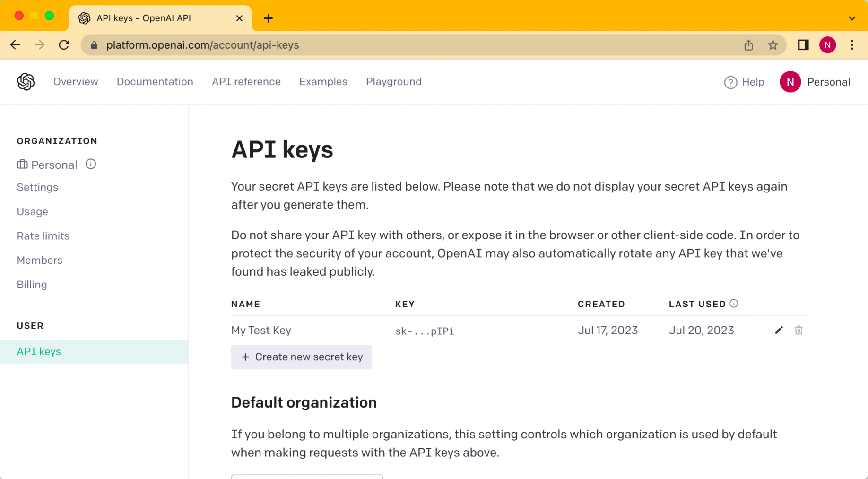Screen dimensions: 868x479
Task: Click the address bar URL
Action: pyautogui.click(x=202, y=45)
